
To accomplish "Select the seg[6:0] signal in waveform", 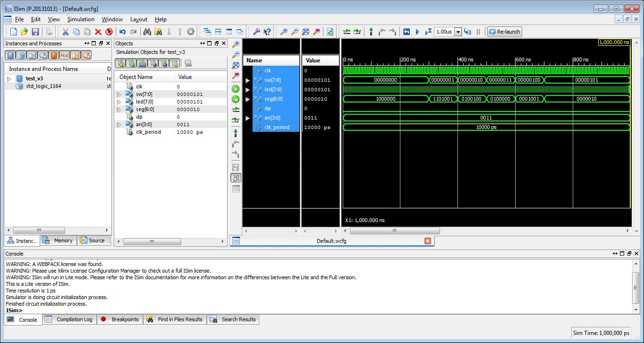I will pyautogui.click(x=273, y=99).
